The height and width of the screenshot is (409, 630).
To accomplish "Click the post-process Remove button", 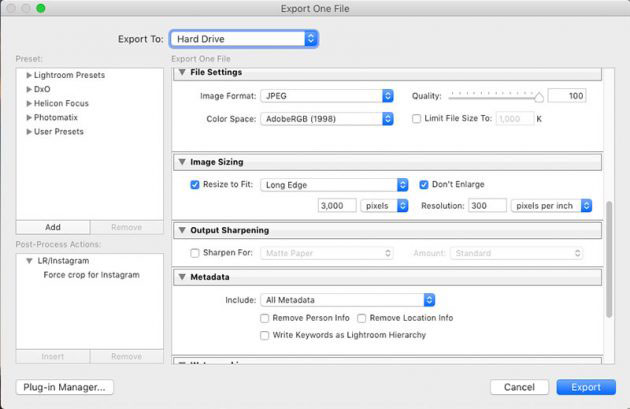I will [x=127, y=357].
